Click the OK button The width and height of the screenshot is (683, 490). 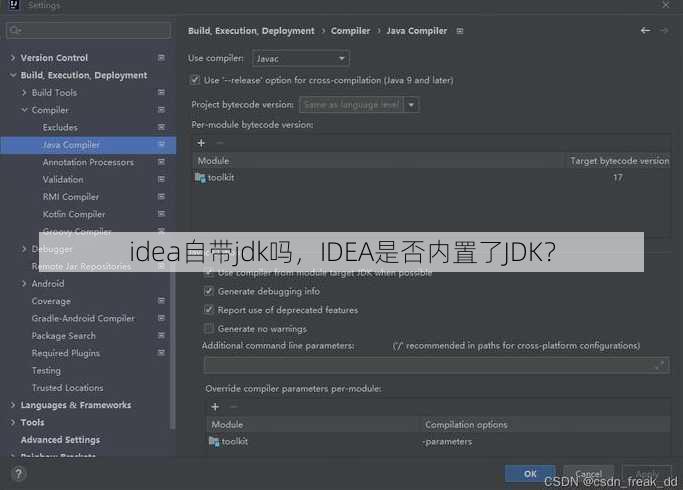[530, 474]
